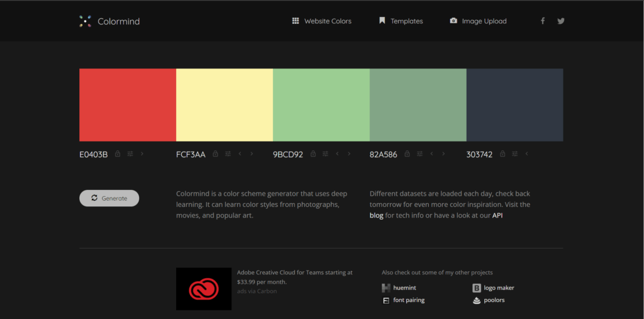
Task: Lock the FCF3AA yellow color
Action: 216,154
